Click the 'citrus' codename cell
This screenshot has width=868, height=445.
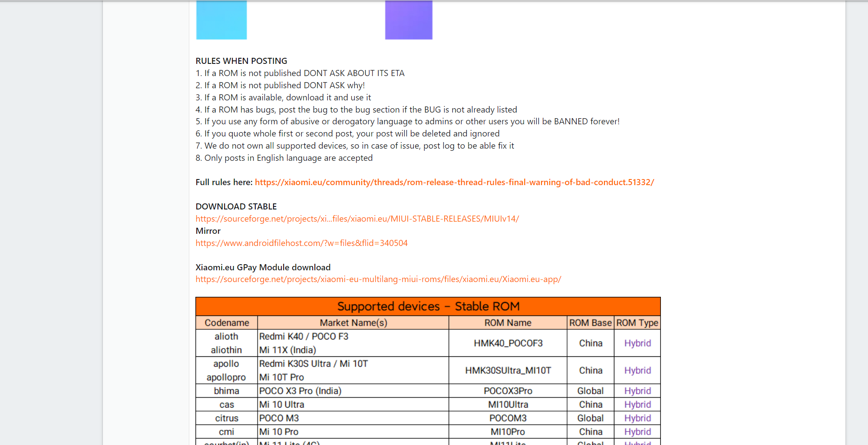click(226, 418)
